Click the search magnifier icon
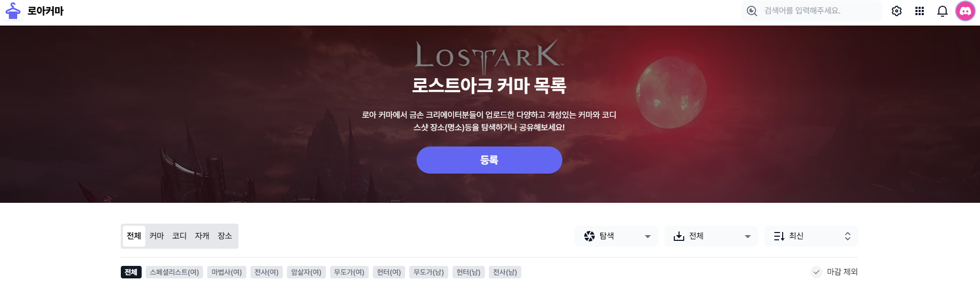 point(752,11)
